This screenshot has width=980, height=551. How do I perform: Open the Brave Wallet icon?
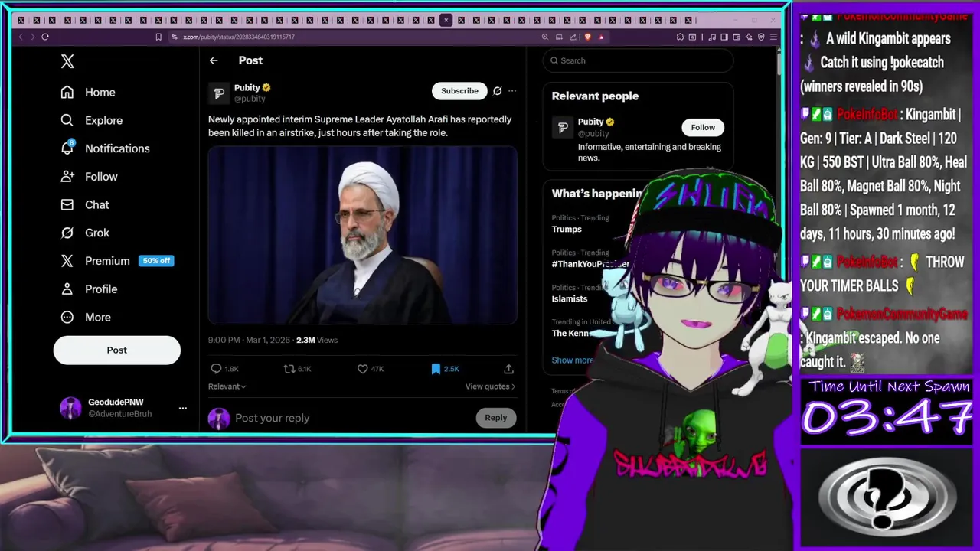[x=737, y=37]
